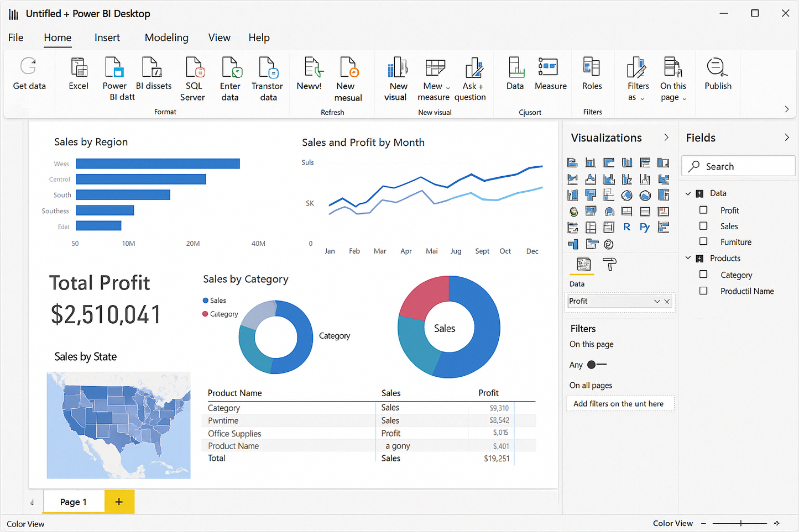Click the zoom slider in status bar
Viewport: 799px width, 532px height.
[740, 523]
